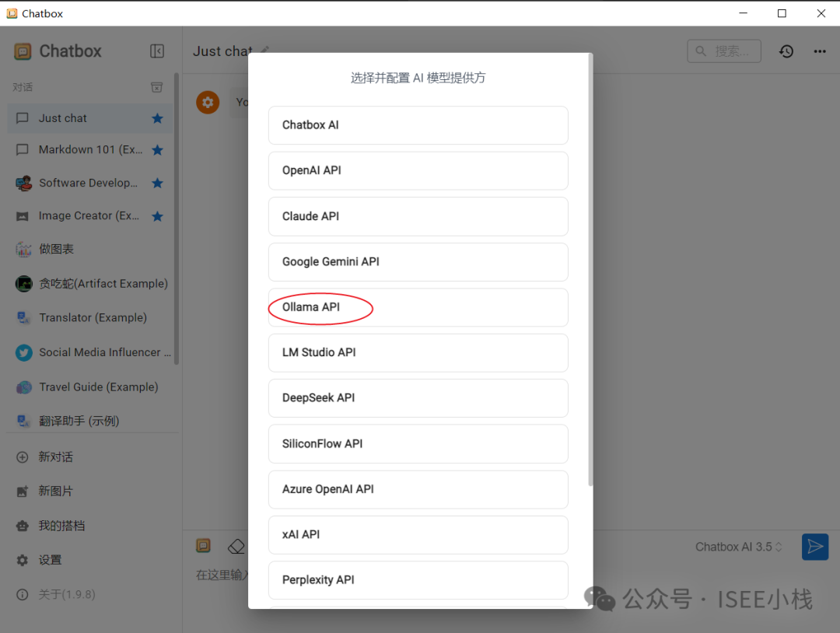Open the Just chat conversation
Screen dimensions: 840x633
pyautogui.click(x=89, y=118)
